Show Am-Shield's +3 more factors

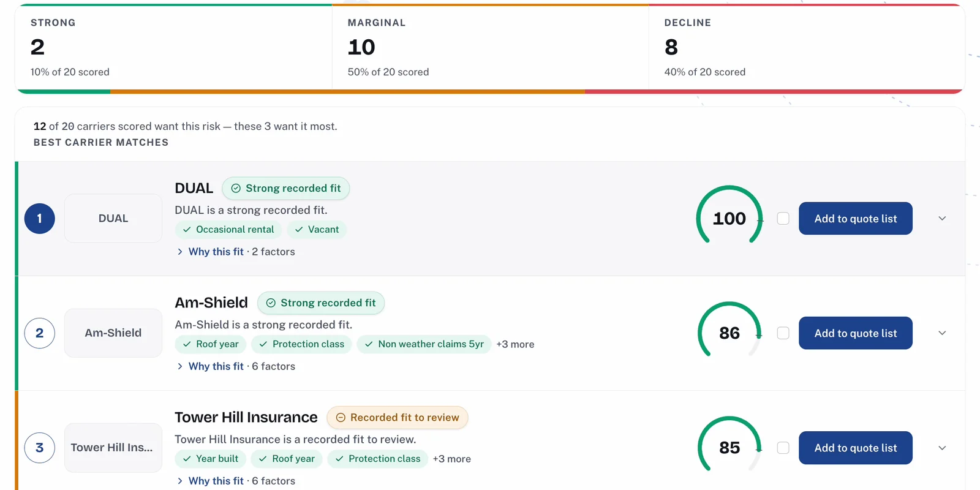click(x=515, y=344)
